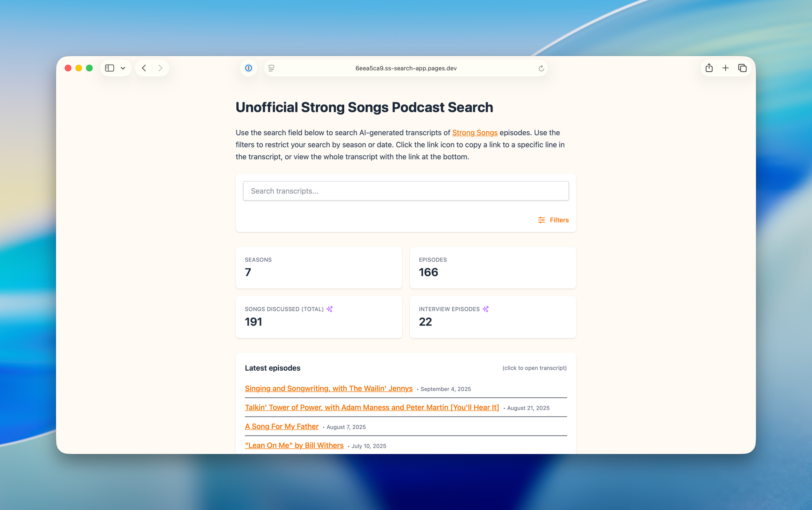Open the Wailin' Jennys episode transcript
Viewport: 812px width, 510px height.
[x=328, y=388]
